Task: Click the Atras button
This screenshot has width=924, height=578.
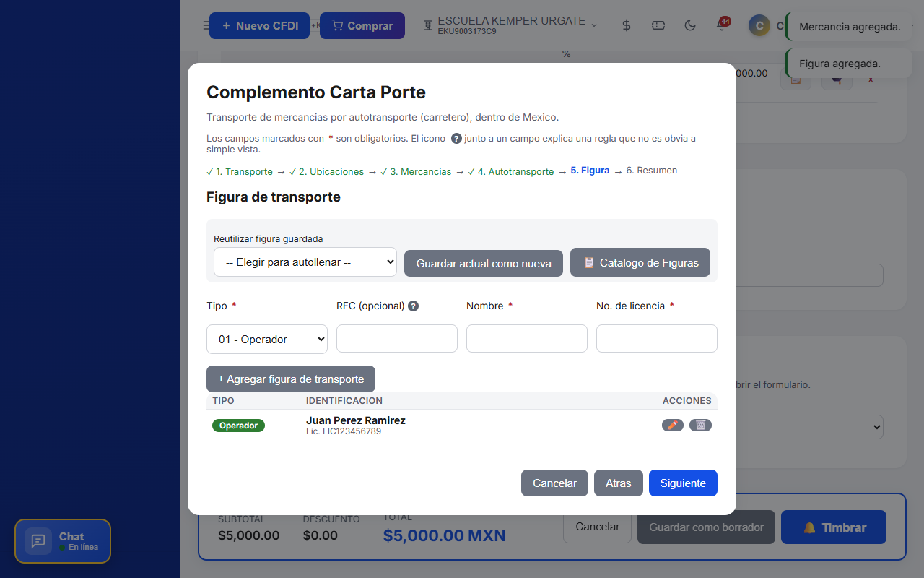Action: point(619,483)
